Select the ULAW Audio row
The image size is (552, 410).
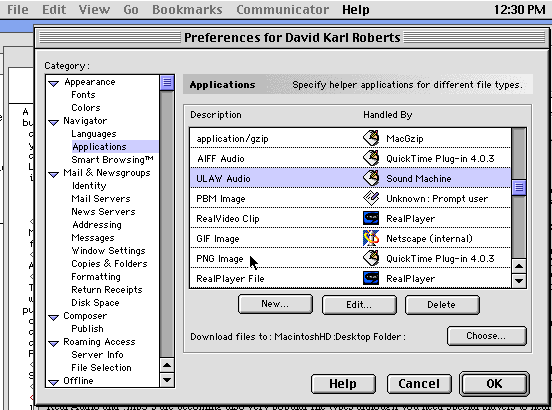click(x=350, y=178)
